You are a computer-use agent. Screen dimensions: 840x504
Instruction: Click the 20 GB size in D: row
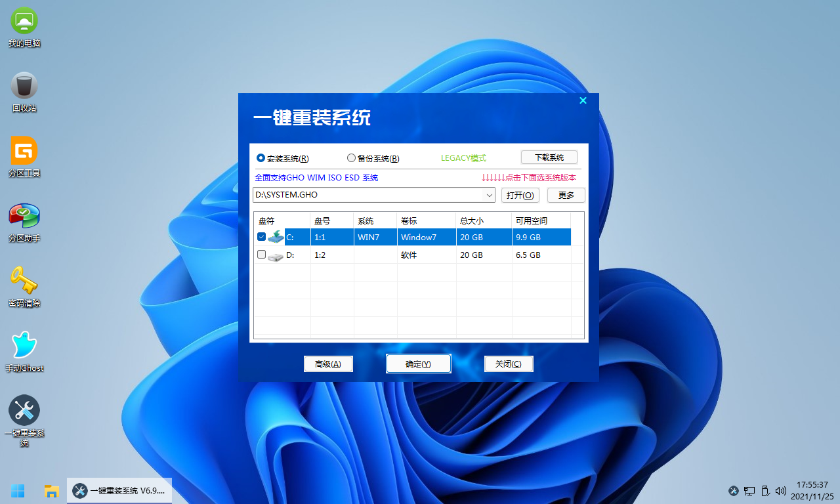point(484,255)
